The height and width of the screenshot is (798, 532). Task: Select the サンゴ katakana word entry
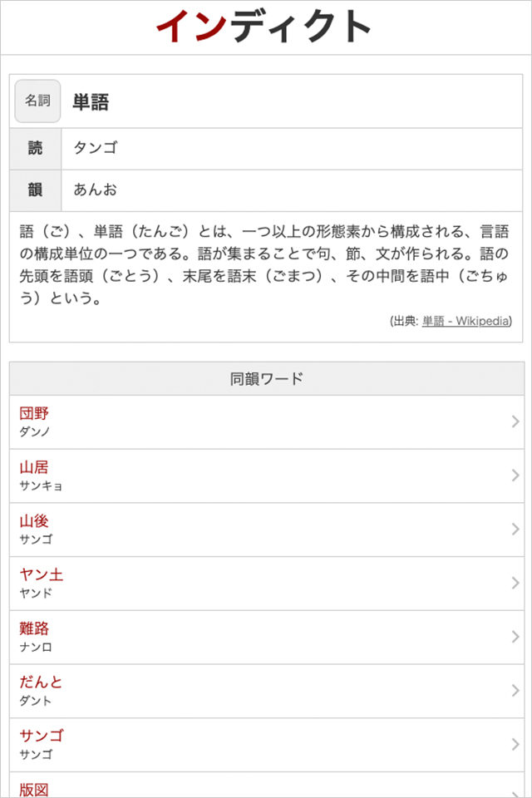point(42,736)
